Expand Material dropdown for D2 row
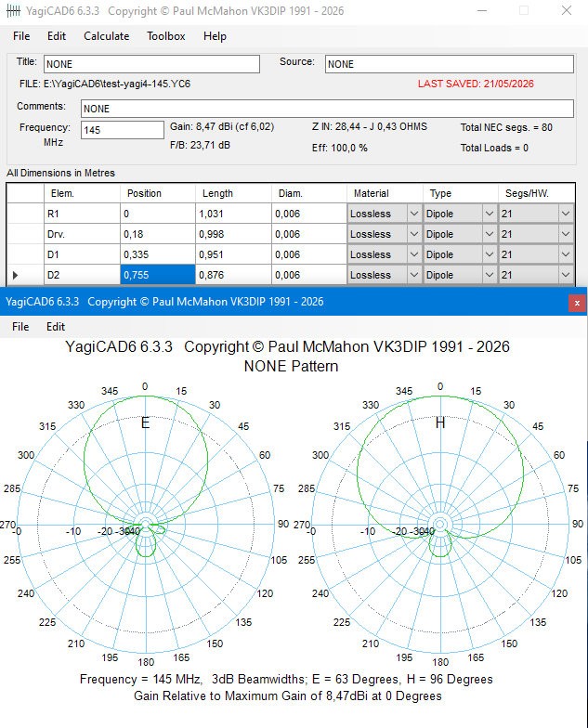The width and height of the screenshot is (588, 728). (414, 275)
